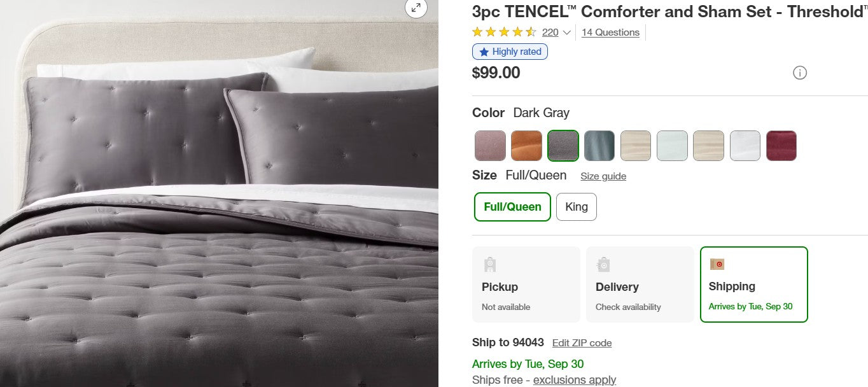
Task: Open the price information info icon
Action: 800,73
